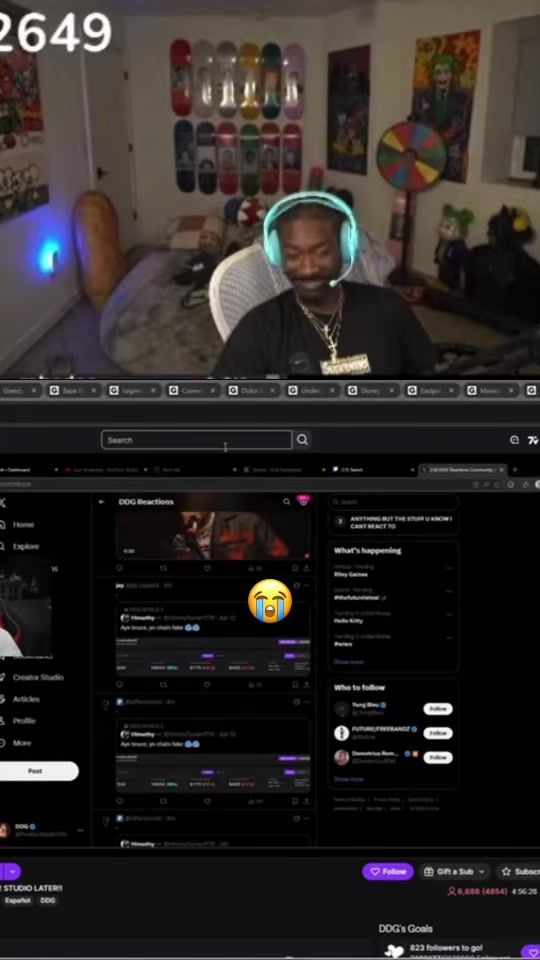Switch to the DDG Reactions Community tab

pos(463,470)
